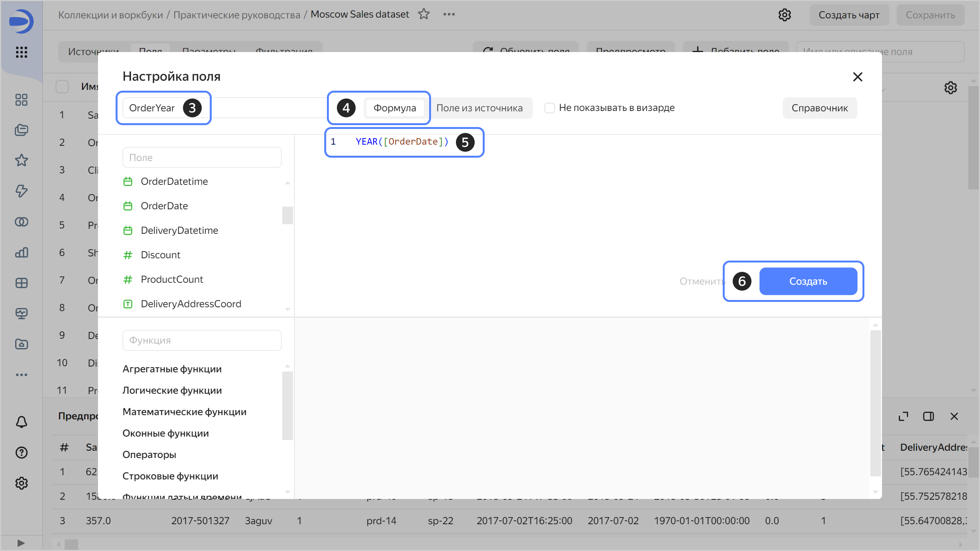
Task: Open notifications bell in left sidebar
Action: pos(21,422)
